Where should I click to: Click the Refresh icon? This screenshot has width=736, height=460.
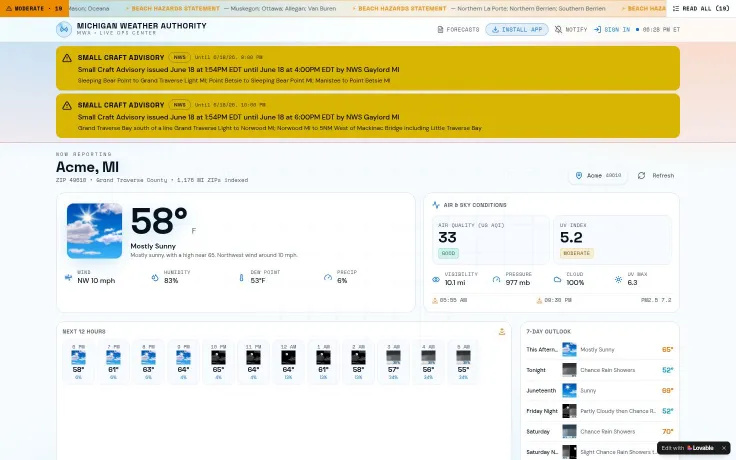pyautogui.click(x=641, y=176)
